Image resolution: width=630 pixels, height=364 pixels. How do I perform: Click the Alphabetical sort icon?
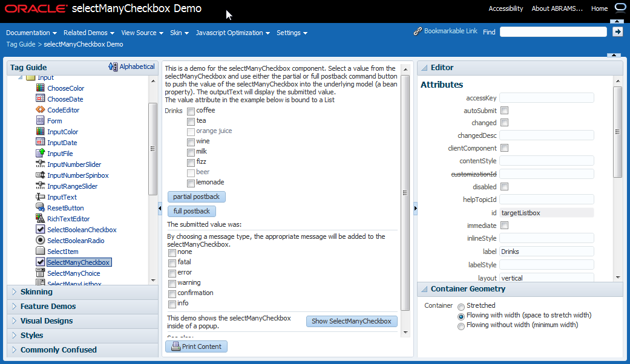point(113,67)
